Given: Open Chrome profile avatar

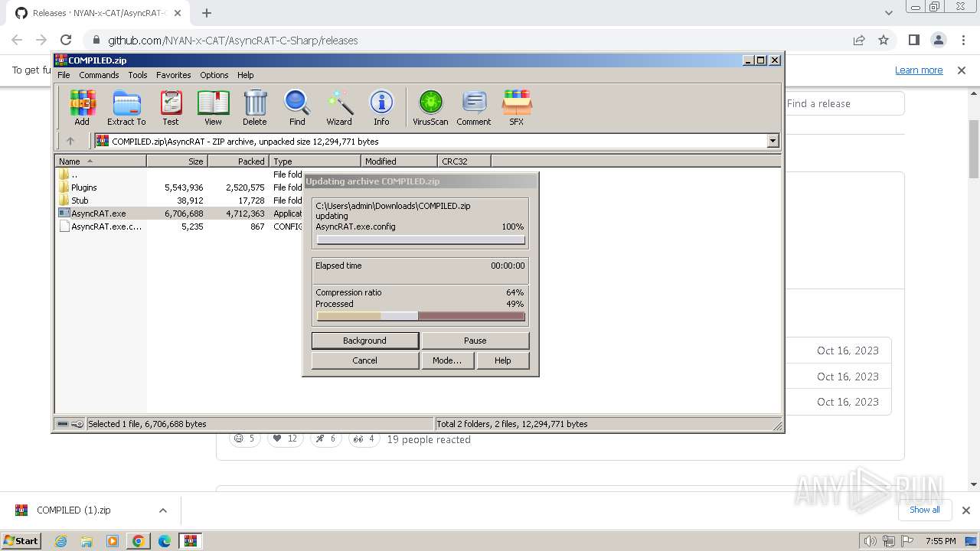Looking at the screenshot, I should click(x=938, y=40).
